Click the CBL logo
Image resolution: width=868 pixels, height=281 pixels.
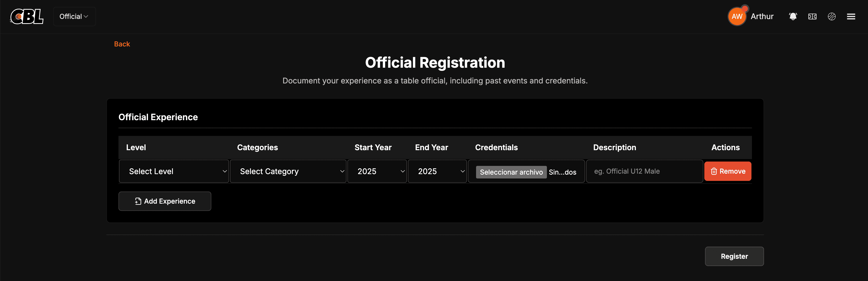tap(27, 16)
